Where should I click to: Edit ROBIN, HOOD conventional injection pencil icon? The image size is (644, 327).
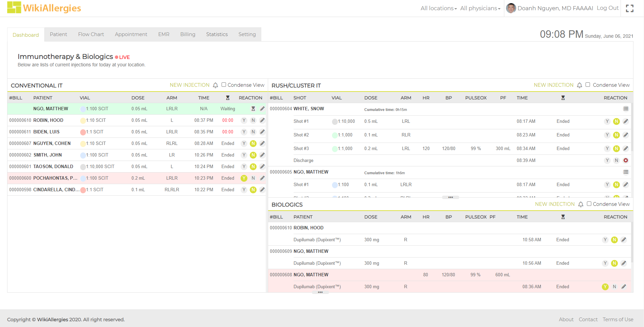click(x=262, y=120)
